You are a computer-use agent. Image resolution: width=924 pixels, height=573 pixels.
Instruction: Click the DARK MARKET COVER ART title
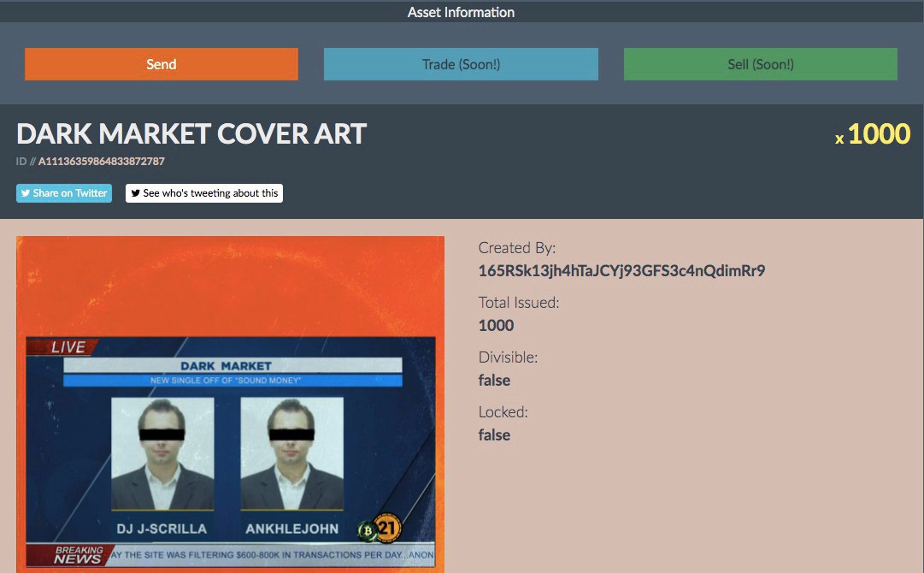[x=191, y=133]
